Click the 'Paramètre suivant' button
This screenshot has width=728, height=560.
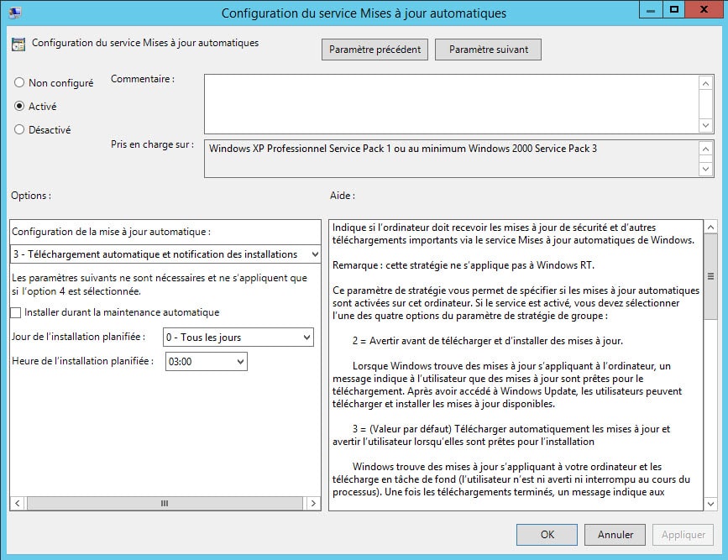point(488,50)
